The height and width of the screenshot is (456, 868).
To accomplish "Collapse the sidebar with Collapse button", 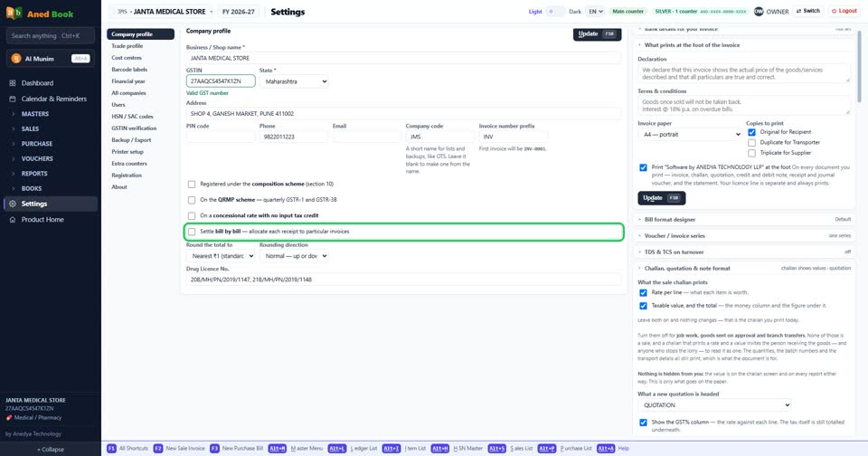I will tap(51, 450).
